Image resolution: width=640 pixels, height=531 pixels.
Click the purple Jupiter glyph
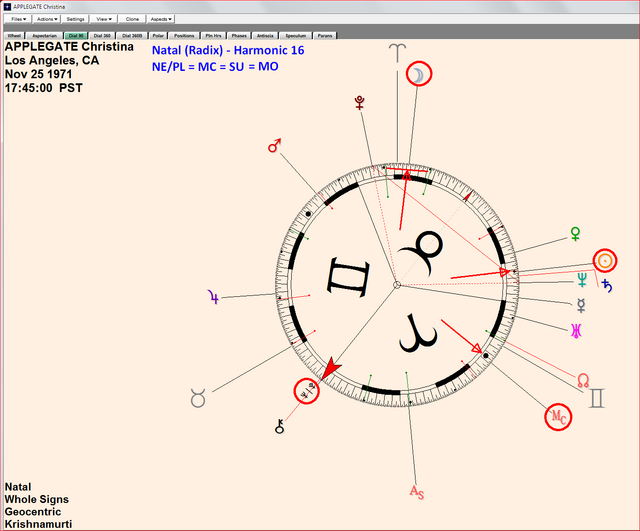[213, 297]
